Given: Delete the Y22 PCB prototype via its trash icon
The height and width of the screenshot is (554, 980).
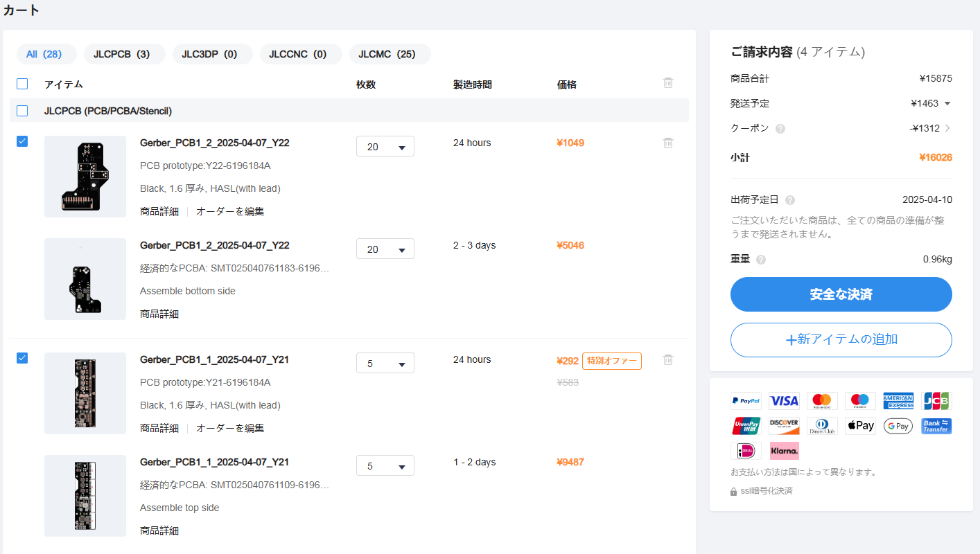Looking at the screenshot, I should [668, 143].
